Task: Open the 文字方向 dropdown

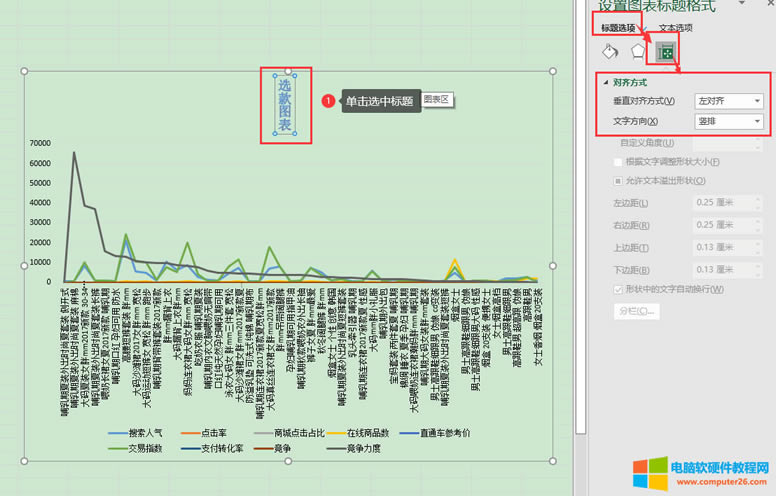Action: click(729, 121)
